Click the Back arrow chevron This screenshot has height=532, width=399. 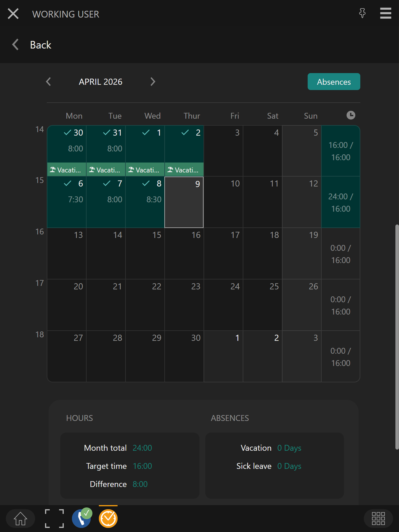point(15,45)
